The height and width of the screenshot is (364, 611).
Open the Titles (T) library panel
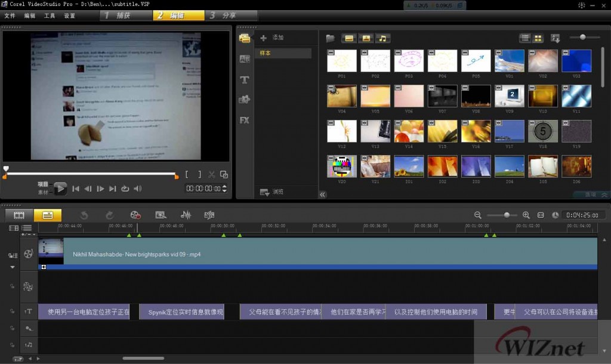pos(244,79)
